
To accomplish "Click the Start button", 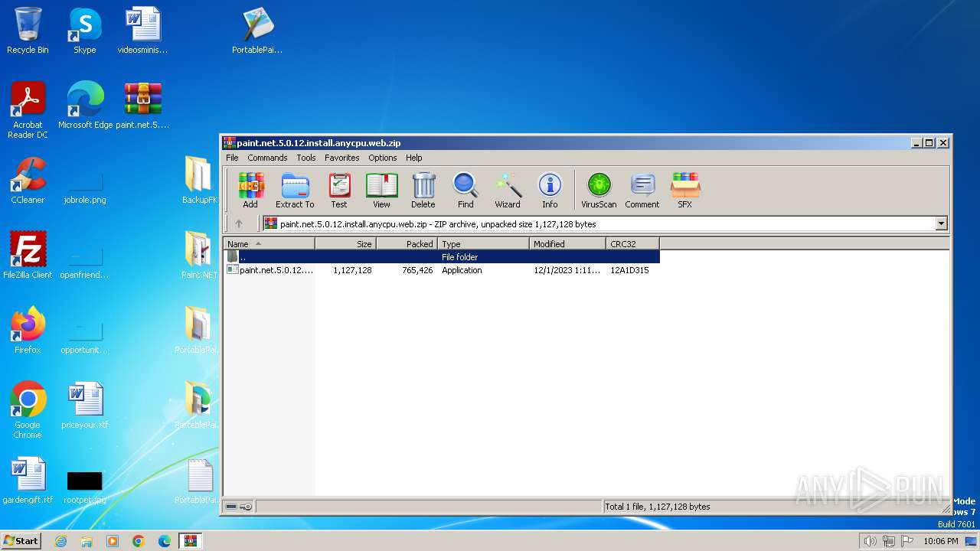I will [x=21, y=541].
